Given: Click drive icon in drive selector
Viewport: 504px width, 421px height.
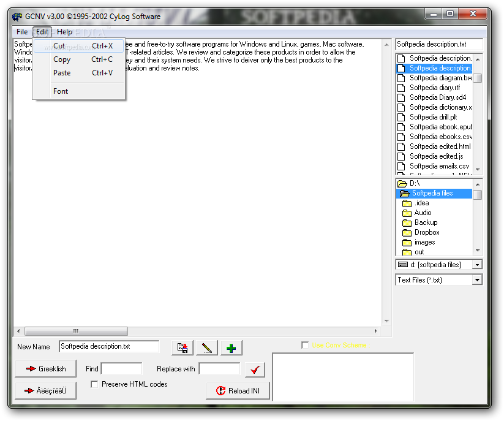Looking at the screenshot, I should pyautogui.click(x=403, y=265).
